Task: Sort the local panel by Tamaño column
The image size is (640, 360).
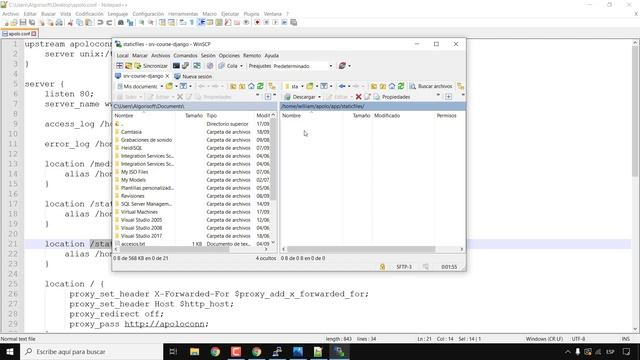Action: tap(193, 116)
